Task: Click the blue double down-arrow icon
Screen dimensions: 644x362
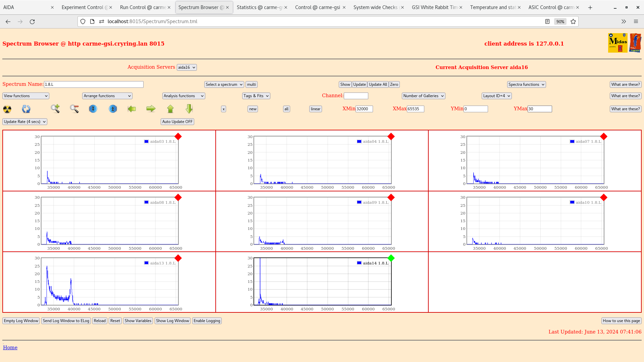Action: (x=93, y=109)
